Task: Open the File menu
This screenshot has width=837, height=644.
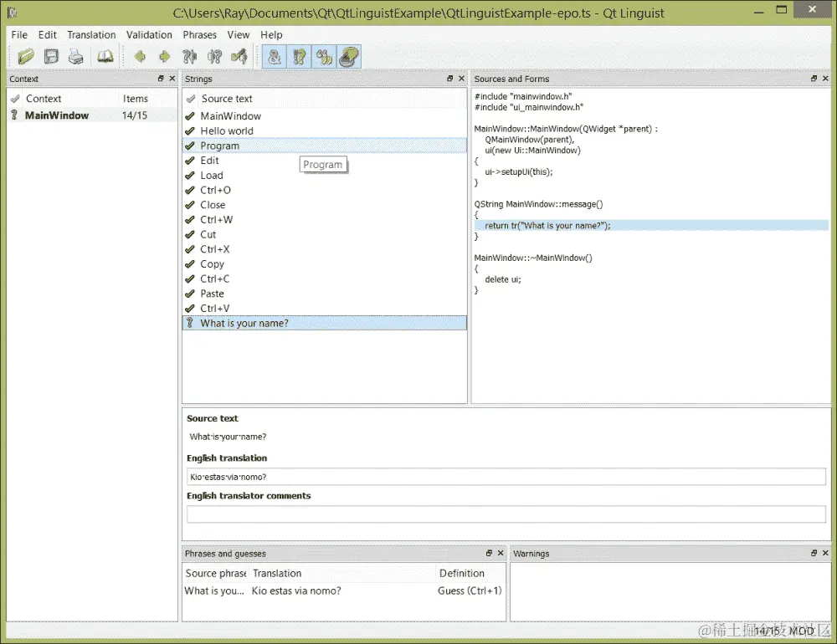Action: click(19, 34)
